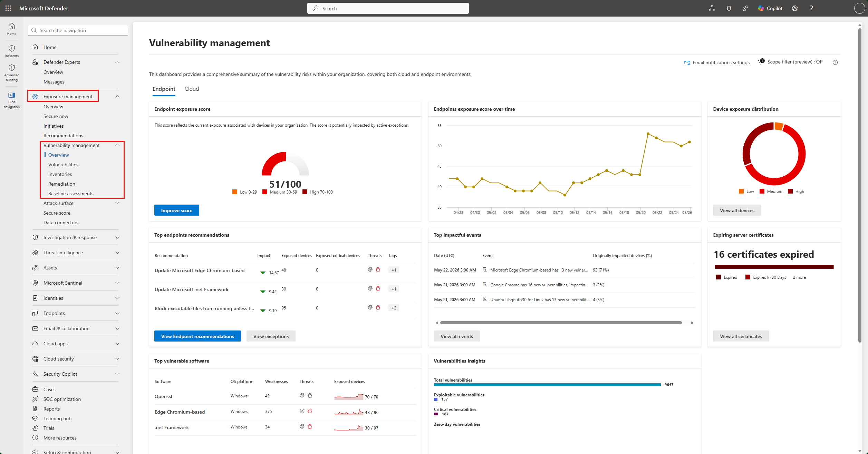Image resolution: width=868 pixels, height=454 pixels.
Task: Open the app launcher waffle icon
Action: click(x=8, y=8)
